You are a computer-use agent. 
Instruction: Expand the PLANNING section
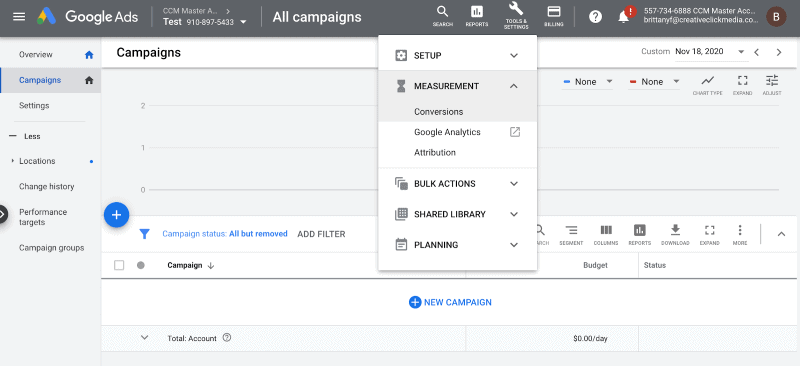[x=457, y=245]
